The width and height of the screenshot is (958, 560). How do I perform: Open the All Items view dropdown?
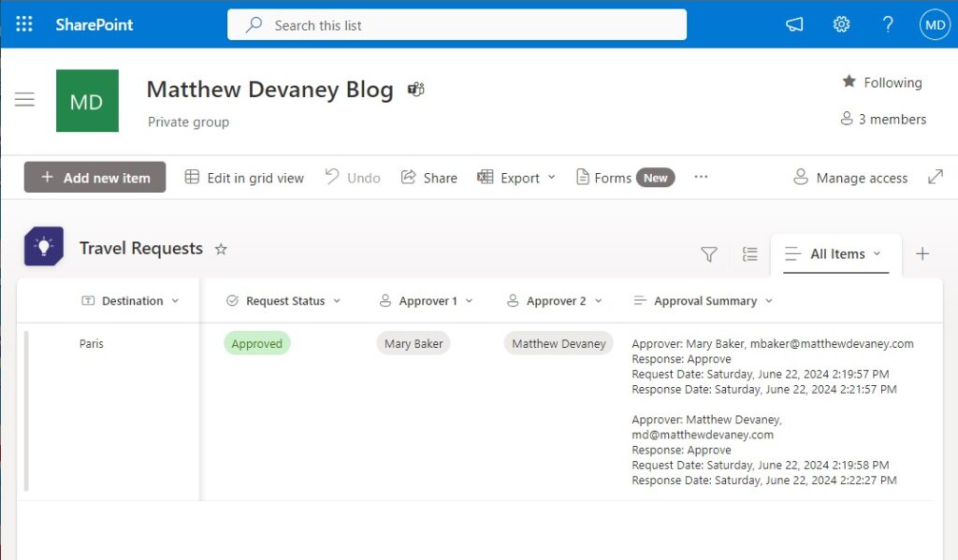835,254
